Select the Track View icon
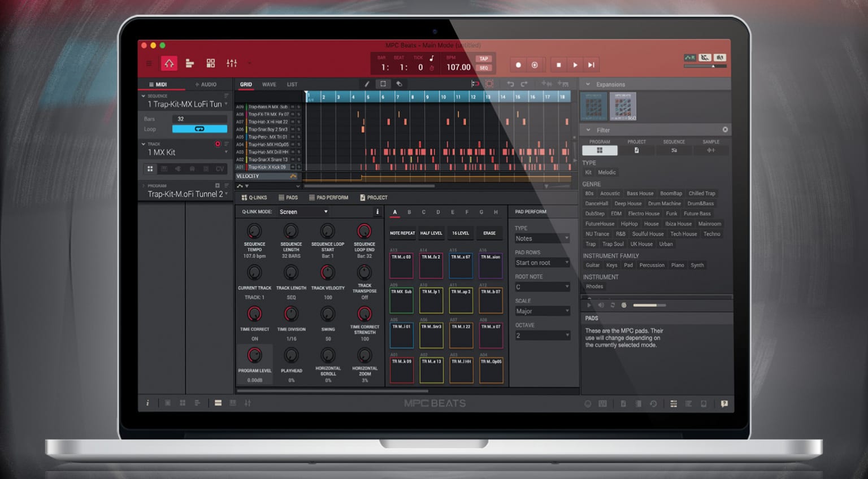This screenshot has width=868, height=479. 190,63
